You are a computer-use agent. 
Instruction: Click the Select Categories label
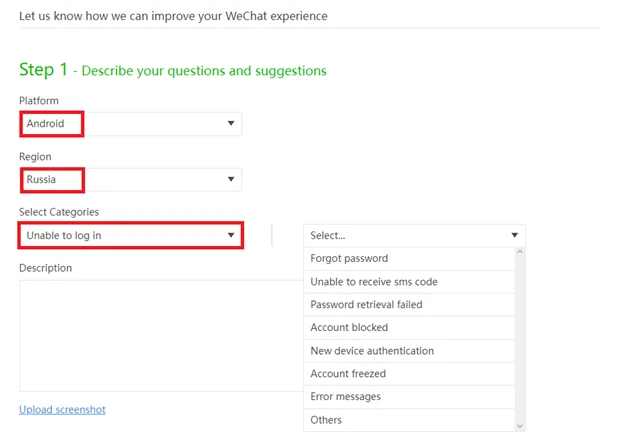59,212
